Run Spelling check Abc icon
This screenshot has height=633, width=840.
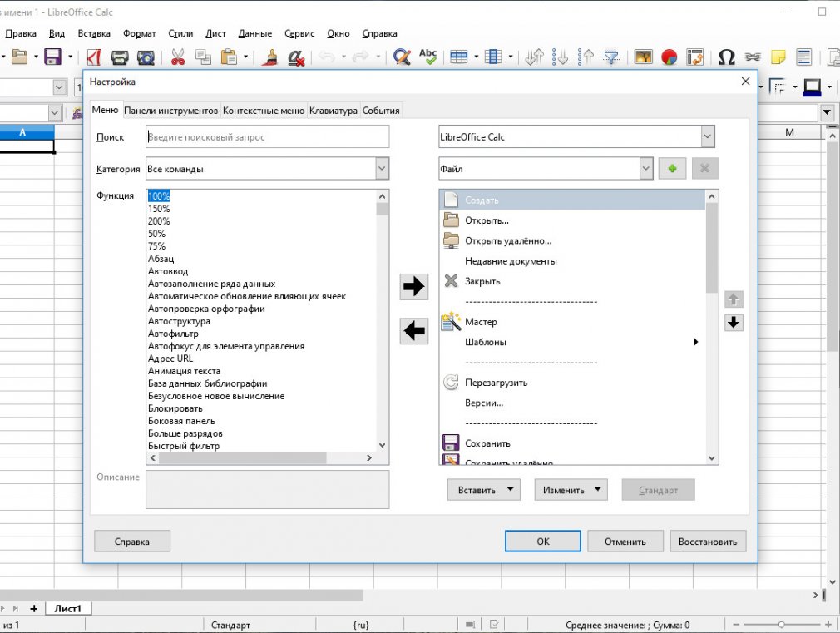(x=428, y=57)
